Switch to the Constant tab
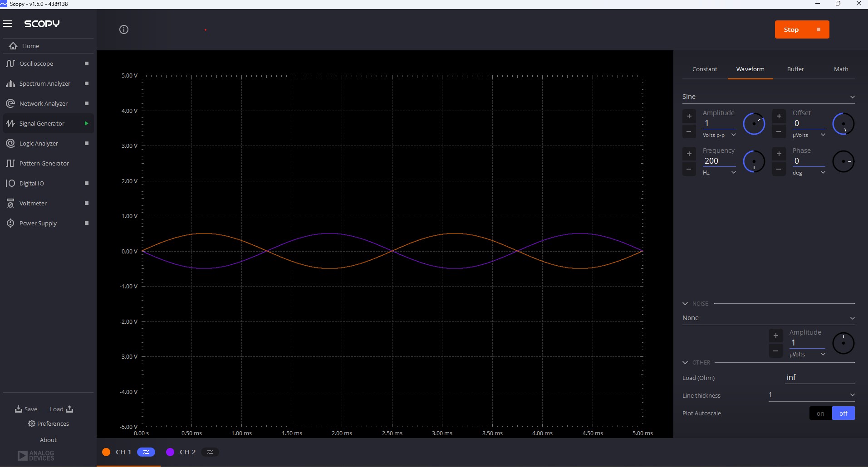The height and width of the screenshot is (467, 868). [x=705, y=69]
